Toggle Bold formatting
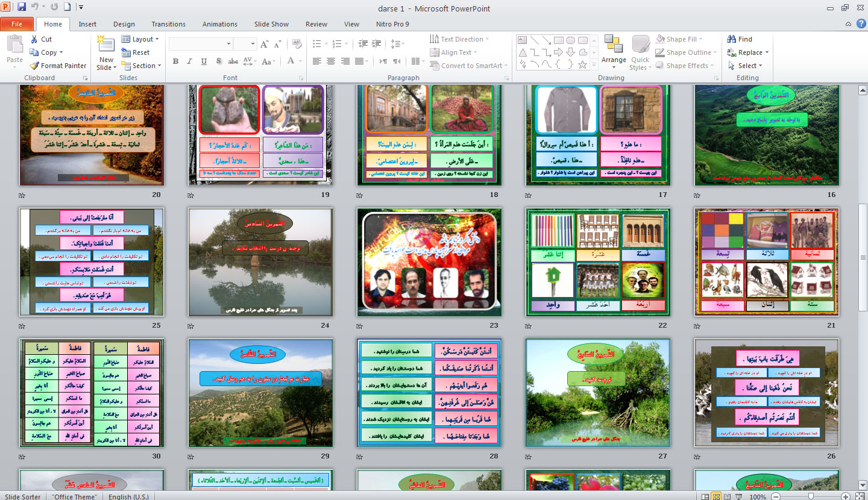The height and width of the screenshot is (500, 868). click(175, 61)
